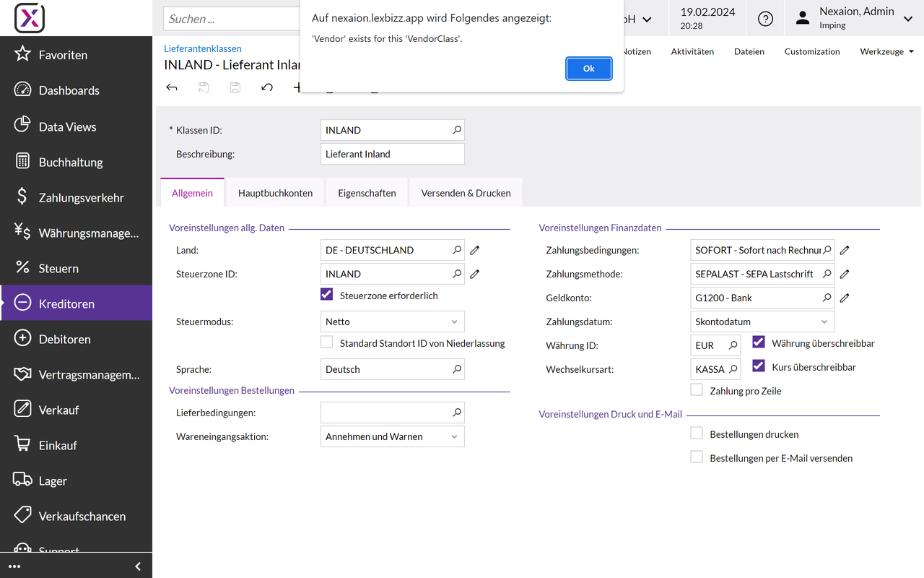
Task: Collapse the sidebar with the chevron
Action: tap(138, 566)
